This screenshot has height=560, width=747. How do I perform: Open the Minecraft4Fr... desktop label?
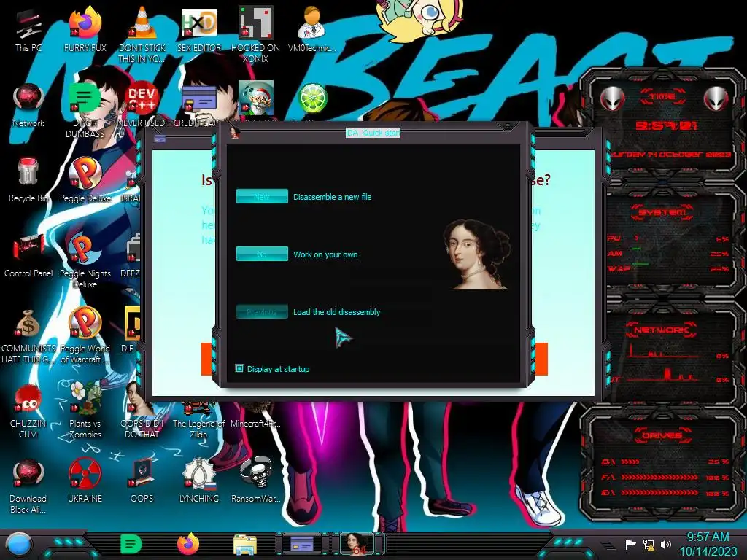[256, 424]
